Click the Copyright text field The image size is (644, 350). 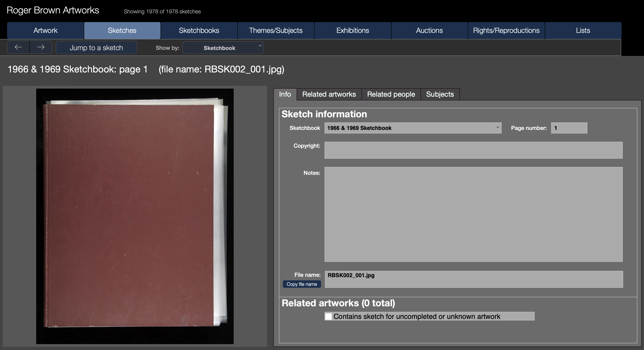tap(473, 150)
